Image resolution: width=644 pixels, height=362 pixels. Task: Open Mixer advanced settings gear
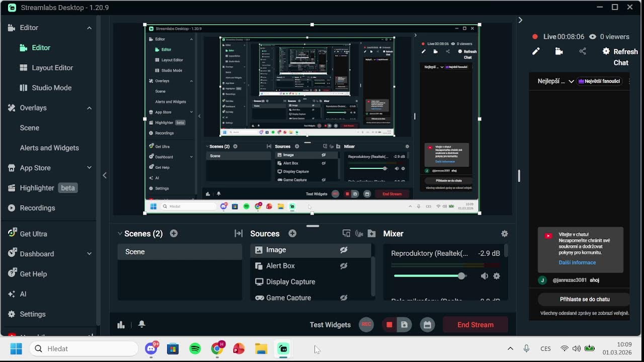point(505,233)
